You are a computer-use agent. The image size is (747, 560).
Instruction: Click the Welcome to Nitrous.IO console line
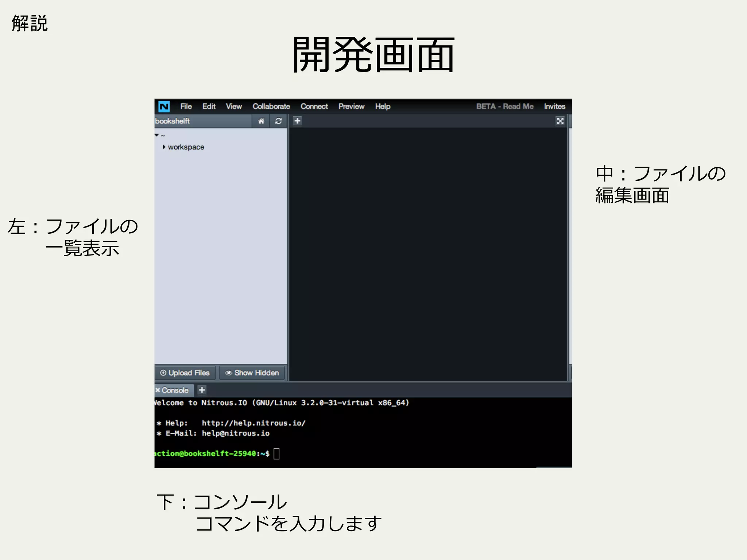(x=282, y=403)
